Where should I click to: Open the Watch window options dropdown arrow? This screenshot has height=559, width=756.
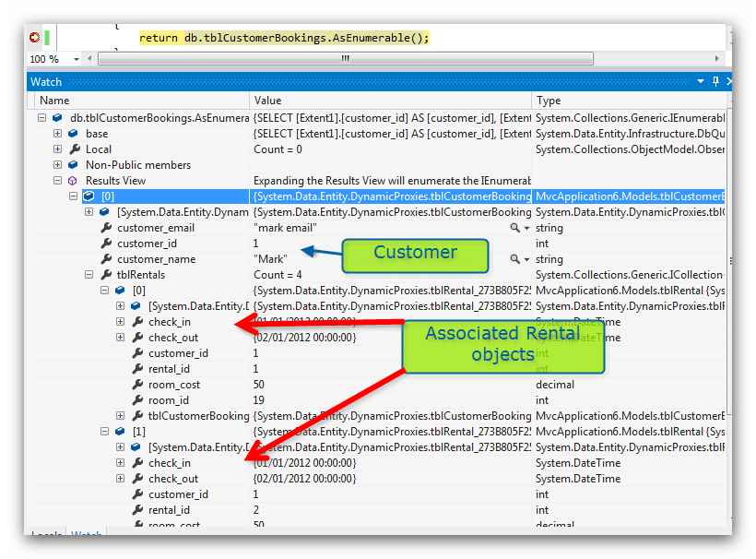701,81
